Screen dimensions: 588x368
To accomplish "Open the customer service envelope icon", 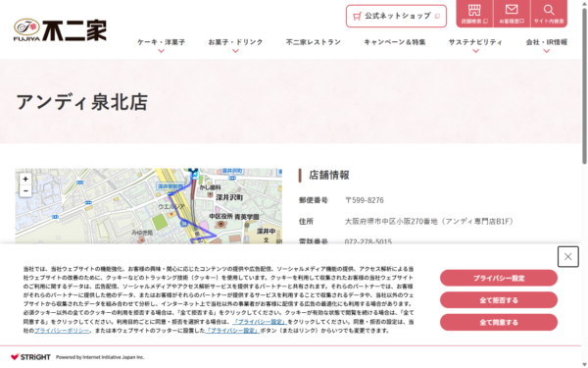I will click(512, 14).
